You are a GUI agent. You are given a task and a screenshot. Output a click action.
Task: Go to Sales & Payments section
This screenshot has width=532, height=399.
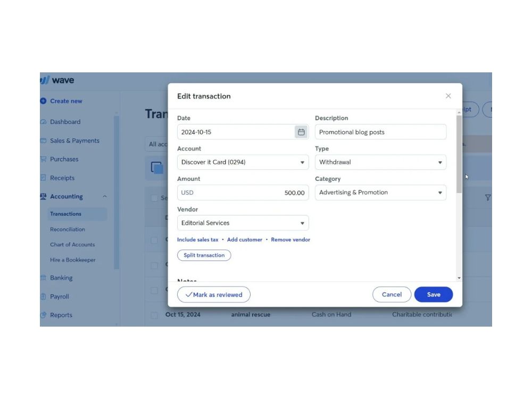click(74, 140)
